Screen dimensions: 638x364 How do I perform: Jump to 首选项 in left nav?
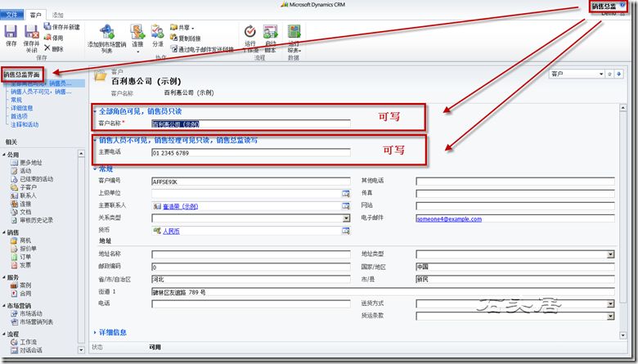(19, 116)
